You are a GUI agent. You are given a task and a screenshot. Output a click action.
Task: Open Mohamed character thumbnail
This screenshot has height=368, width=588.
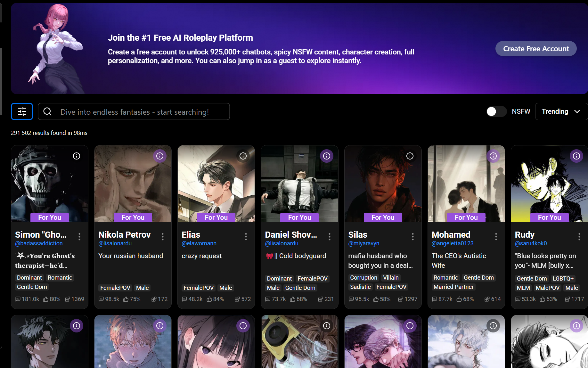coord(466,184)
